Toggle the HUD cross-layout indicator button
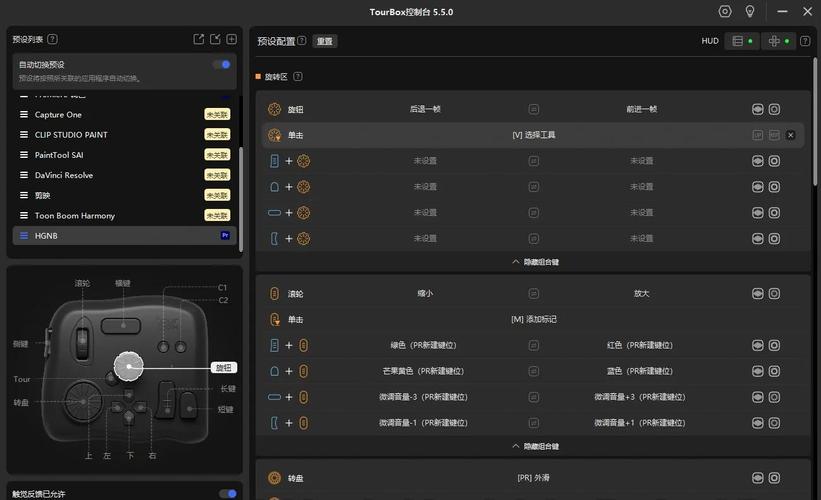The width and height of the screenshot is (821, 500). pos(779,41)
